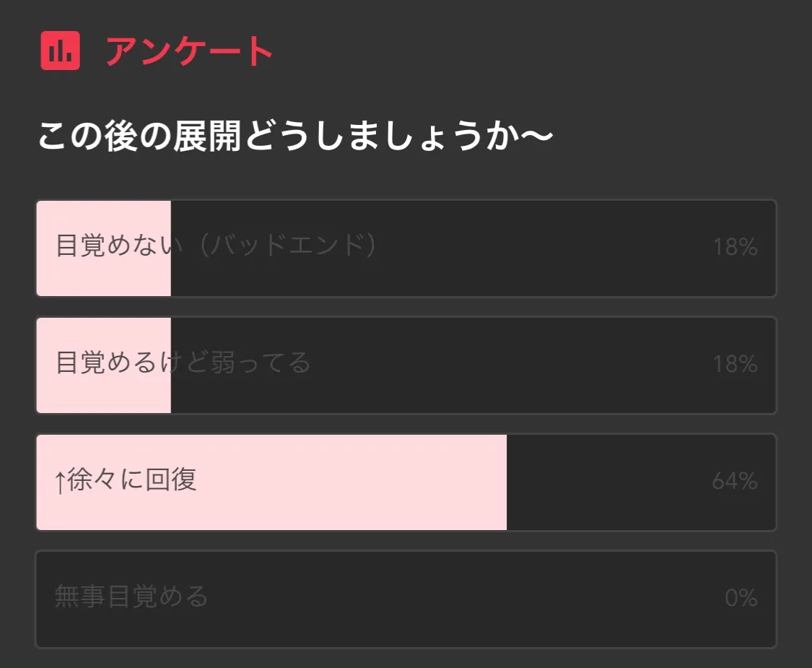Choose the 目覚めるけど弱ってる option label
Viewport: 812px width, 668px height.
click(x=183, y=363)
